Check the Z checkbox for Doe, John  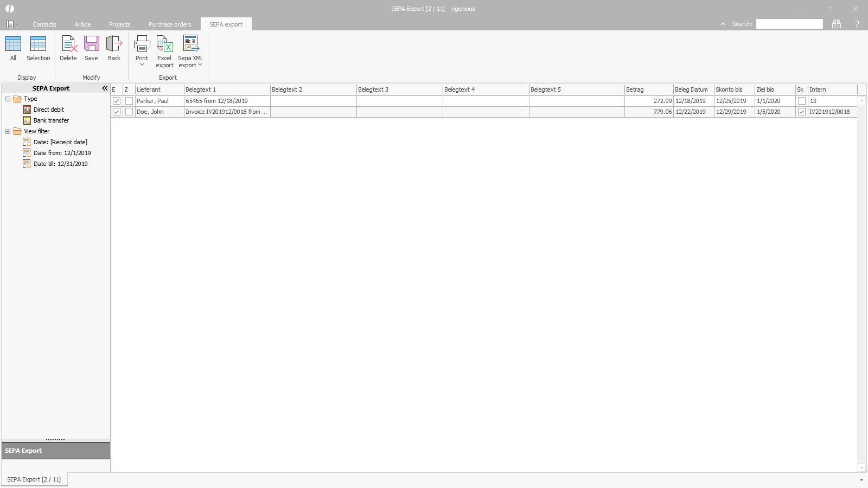129,112
